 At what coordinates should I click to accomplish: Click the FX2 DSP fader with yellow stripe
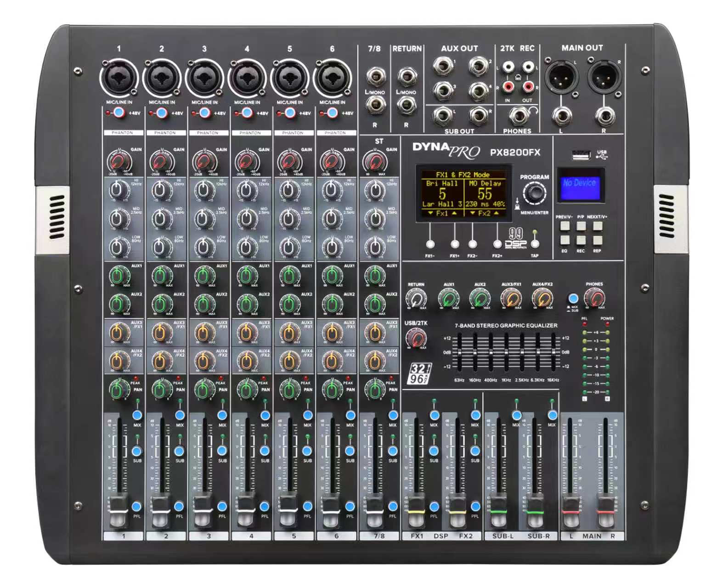point(457,511)
